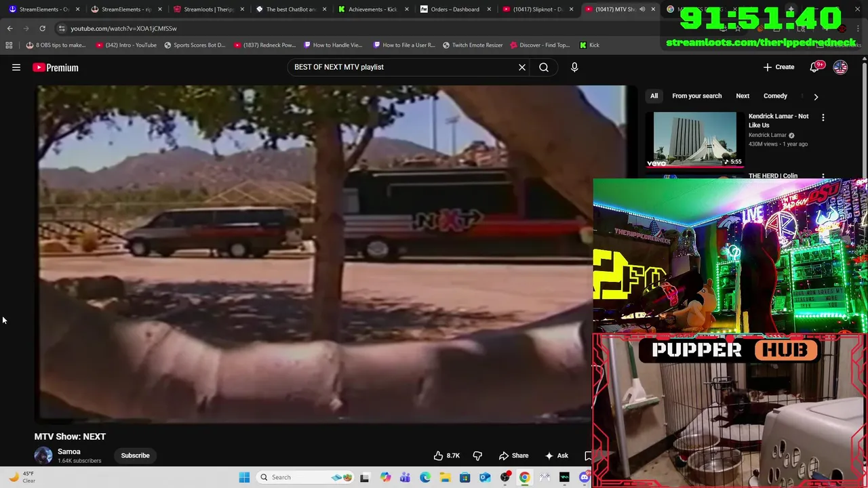Go to YouTube Premium home logo
Image resolution: width=868 pixels, height=488 pixels.
point(56,67)
